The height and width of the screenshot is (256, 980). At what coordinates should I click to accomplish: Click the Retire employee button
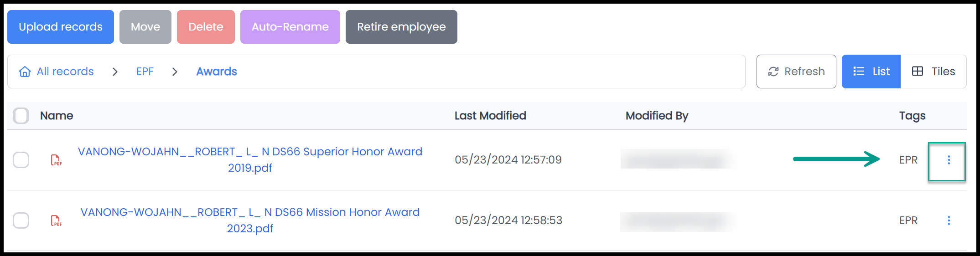point(401,27)
